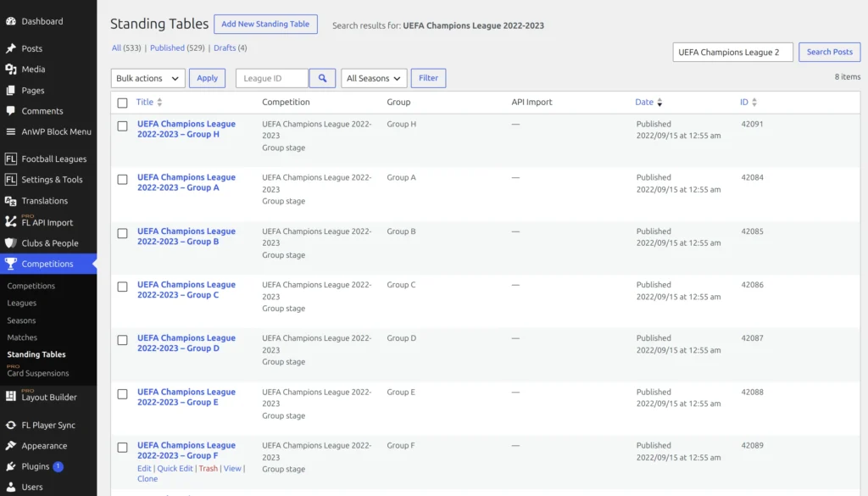Check the Group B row checkbox
868x496 pixels.
tap(122, 233)
